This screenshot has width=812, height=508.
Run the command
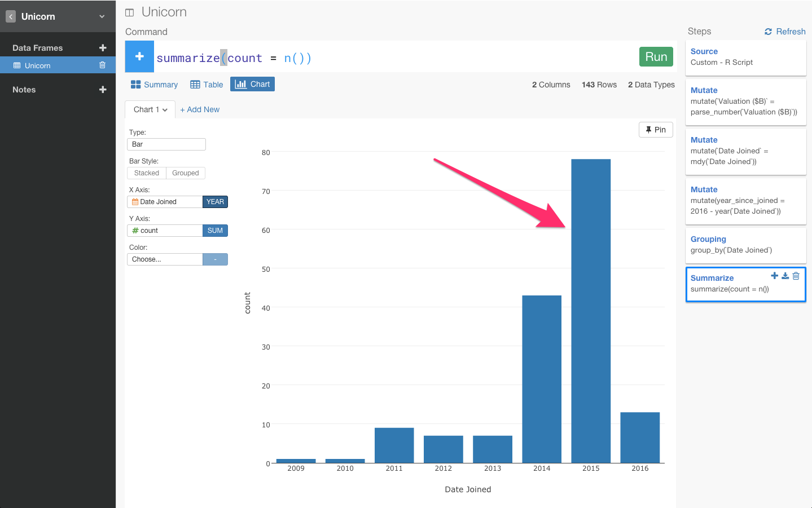pos(656,57)
